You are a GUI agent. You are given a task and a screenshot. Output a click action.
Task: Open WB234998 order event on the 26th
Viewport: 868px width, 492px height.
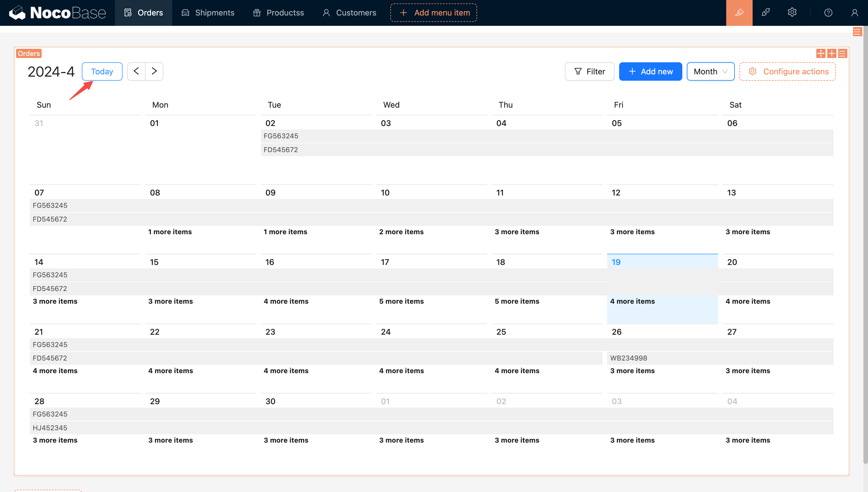tap(628, 358)
